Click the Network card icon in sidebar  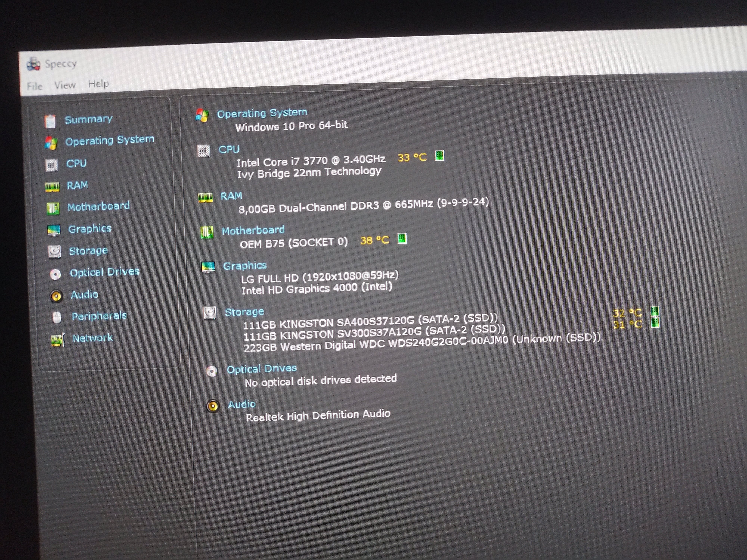(57, 340)
